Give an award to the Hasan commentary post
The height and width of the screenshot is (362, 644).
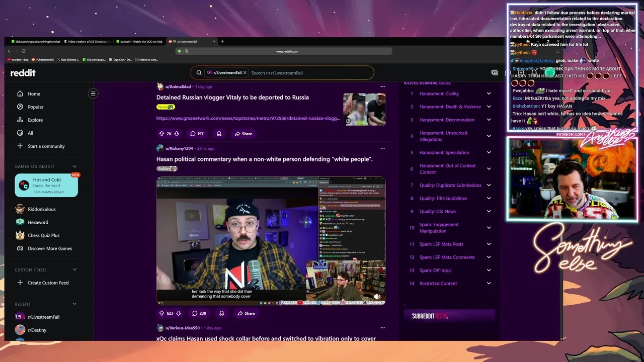(x=222, y=313)
